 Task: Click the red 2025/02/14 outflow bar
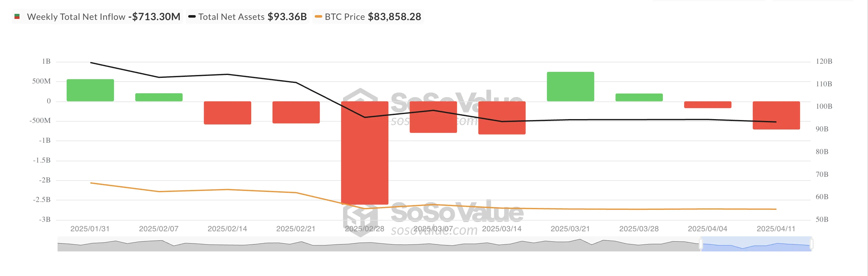click(228, 113)
